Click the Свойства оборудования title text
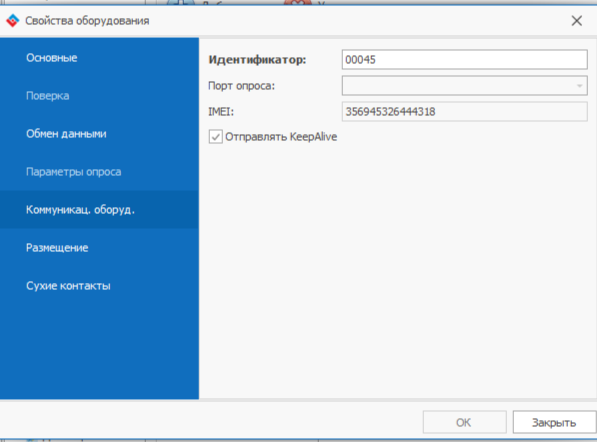 pyautogui.click(x=87, y=21)
